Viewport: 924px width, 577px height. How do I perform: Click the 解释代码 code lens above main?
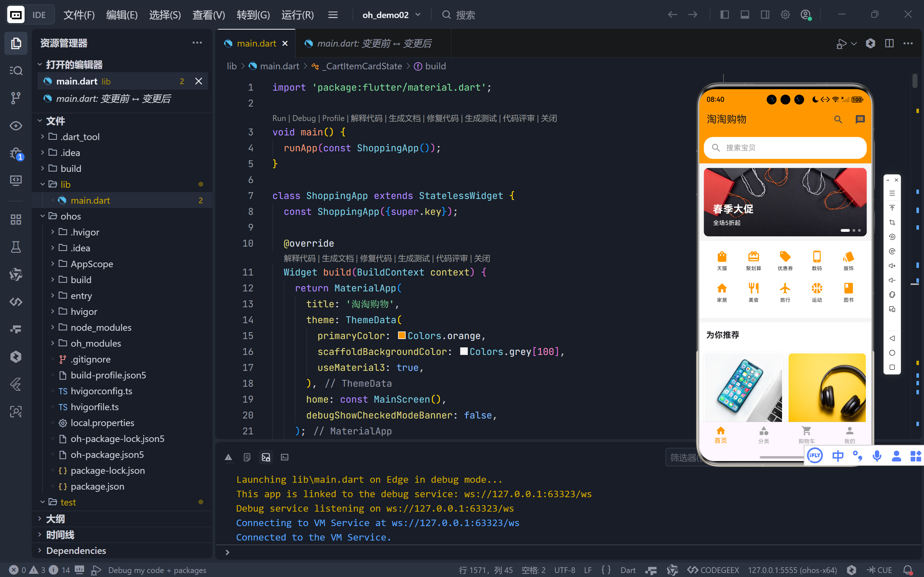tap(366, 118)
